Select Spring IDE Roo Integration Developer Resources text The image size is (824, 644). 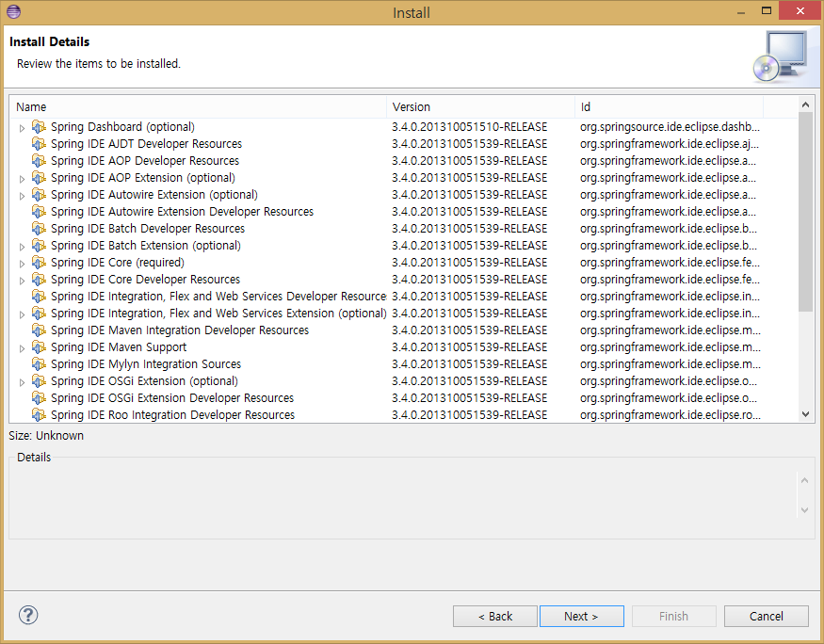coord(173,414)
